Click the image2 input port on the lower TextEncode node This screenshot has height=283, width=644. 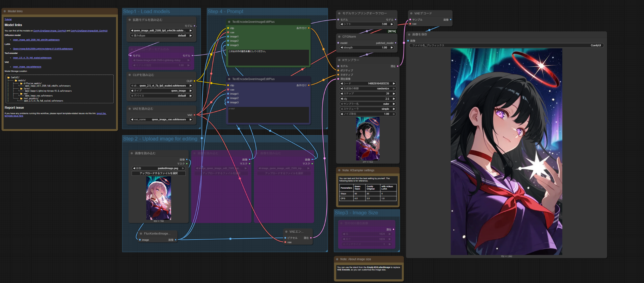point(228,98)
